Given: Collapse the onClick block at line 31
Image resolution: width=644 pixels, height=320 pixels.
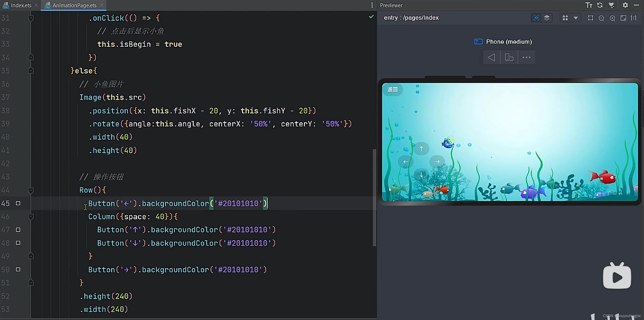Looking at the screenshot, I should pos(31,18).
